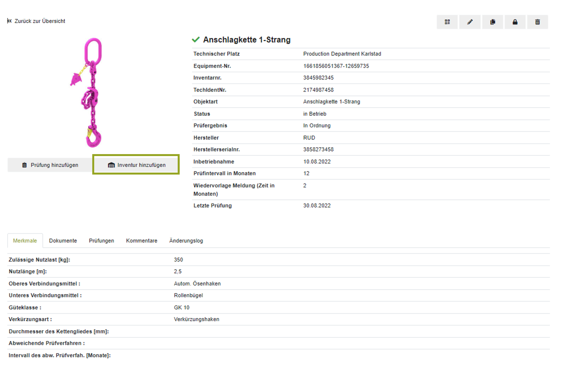Image resolution: width=588 pixels, height=365 pixels.
Task: Click the Equipment-Nr. value 1661856051367-12659735
Action: [x=336, y=66]
